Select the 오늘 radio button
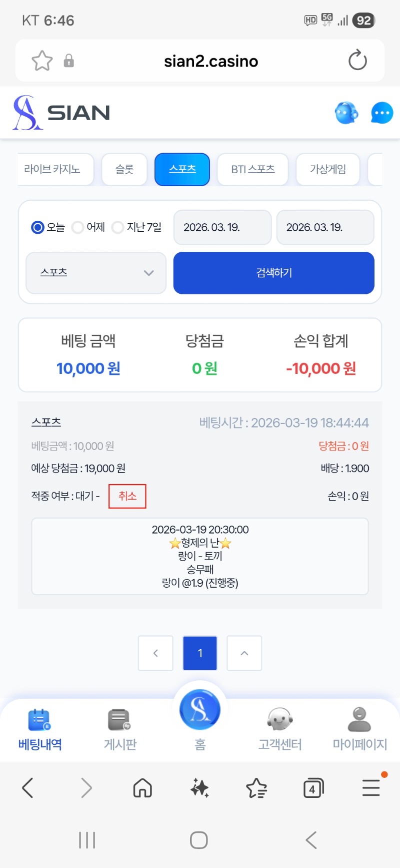 click(x=38, y=227)
